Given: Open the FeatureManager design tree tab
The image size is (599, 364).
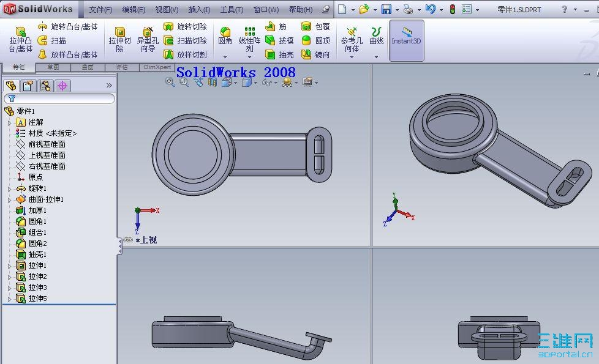Looking at the screenshot, I should 12,86.
